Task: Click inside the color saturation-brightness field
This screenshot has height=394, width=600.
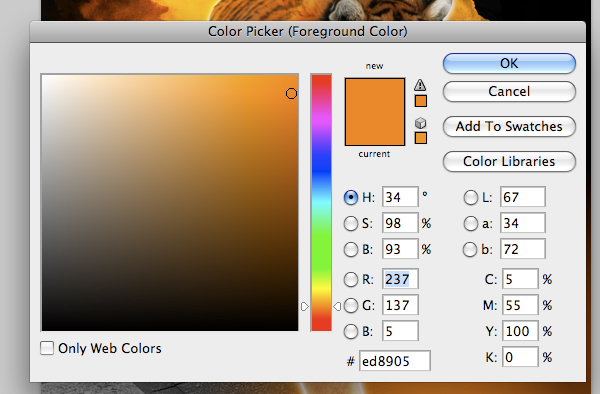Action: click(170, 202)
